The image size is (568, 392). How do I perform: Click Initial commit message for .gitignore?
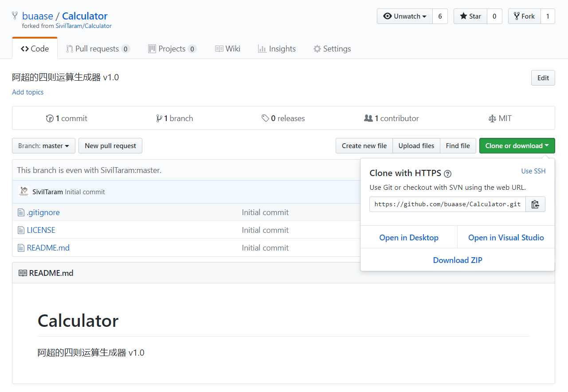pos(265,212)
